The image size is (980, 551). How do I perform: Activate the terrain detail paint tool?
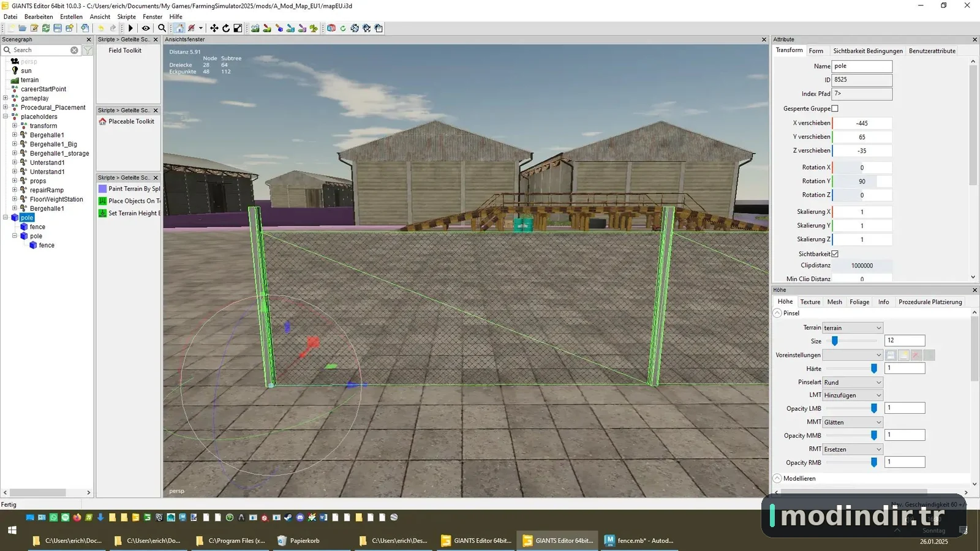click(x=267, y=28)
